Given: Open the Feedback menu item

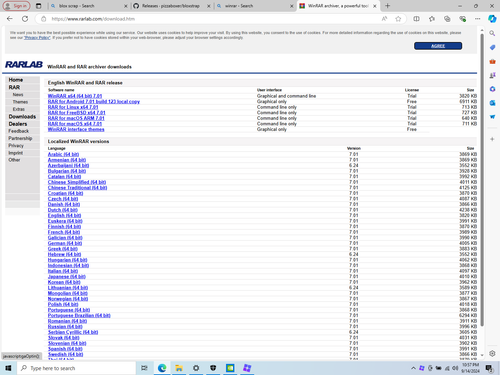Looking at the screenshot, I should (19, 131).
